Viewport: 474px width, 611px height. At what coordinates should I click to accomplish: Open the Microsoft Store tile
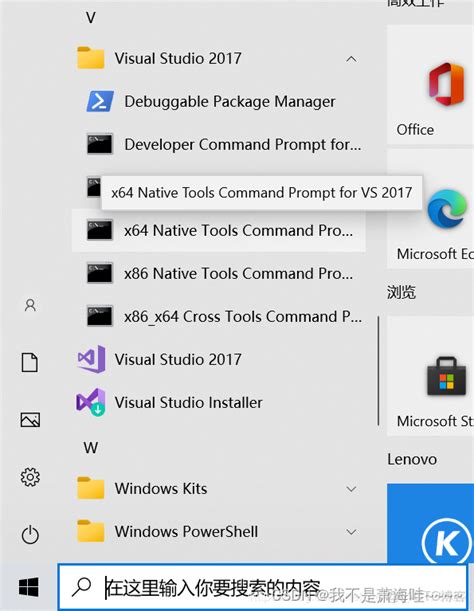430,376
